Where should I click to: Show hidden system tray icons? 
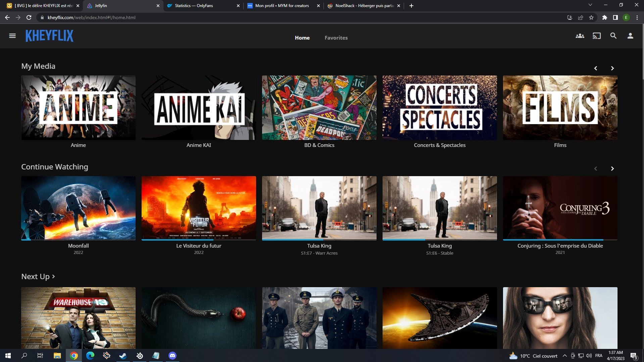coord(564,356)
